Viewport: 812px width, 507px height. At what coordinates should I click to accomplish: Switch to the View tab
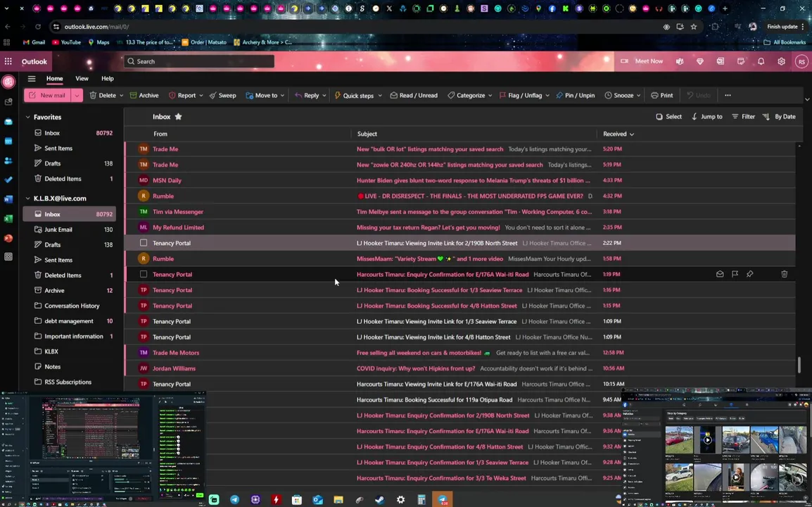(82, 79)
